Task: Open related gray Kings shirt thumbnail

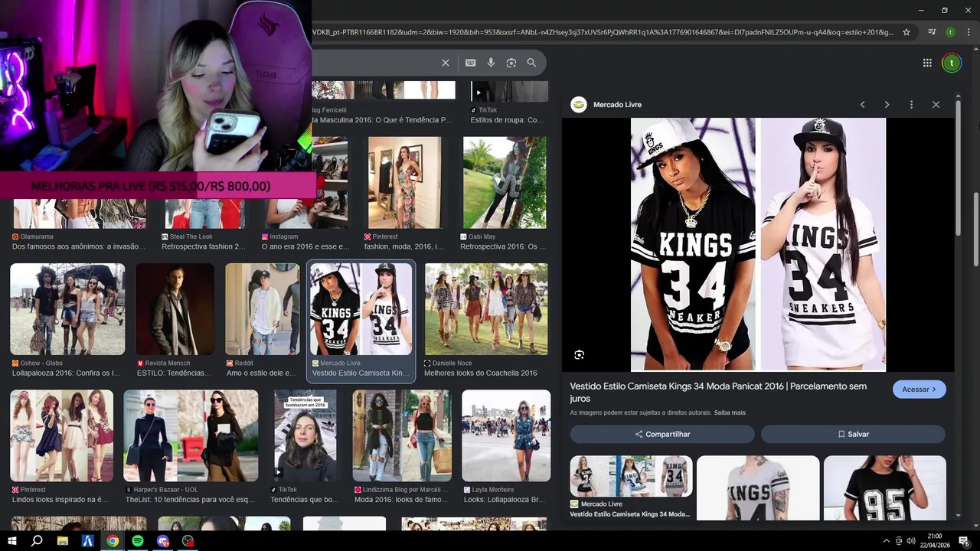Action: (758, 487)
